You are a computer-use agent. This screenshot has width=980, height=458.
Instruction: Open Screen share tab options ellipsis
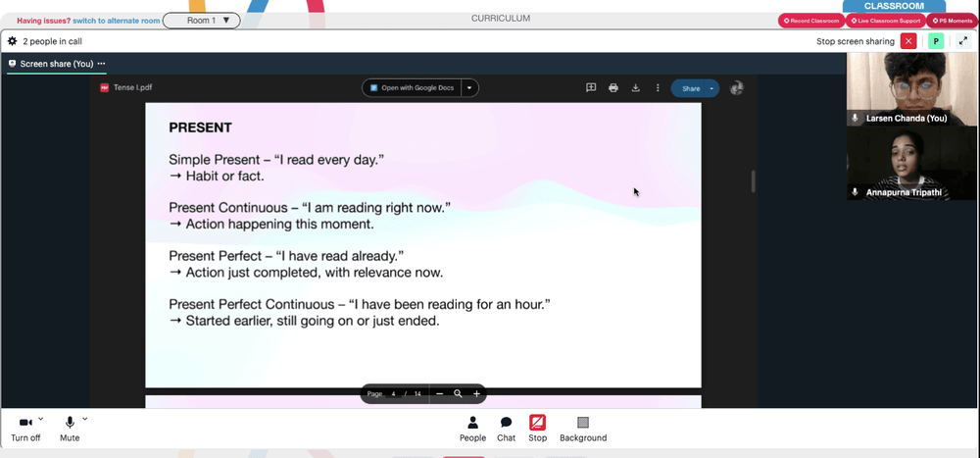(x=101, y=64)
